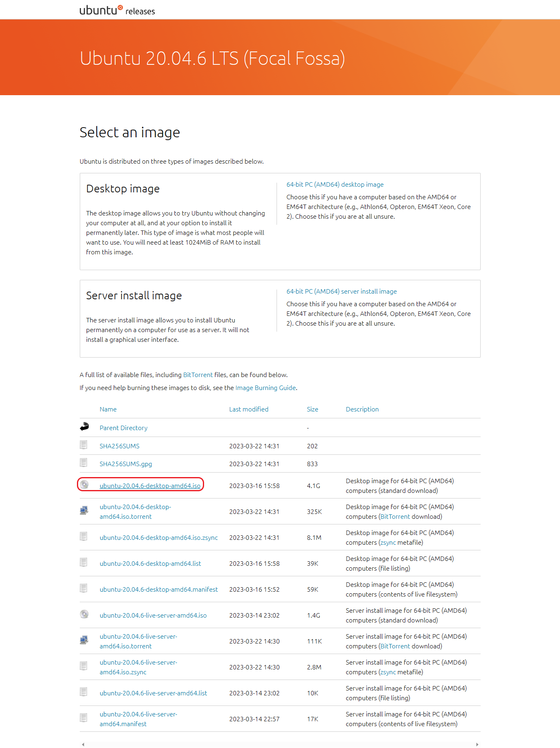Screen dimensions: 560x748
Task: Click the 325K size cell
Action: click(314, 512)
